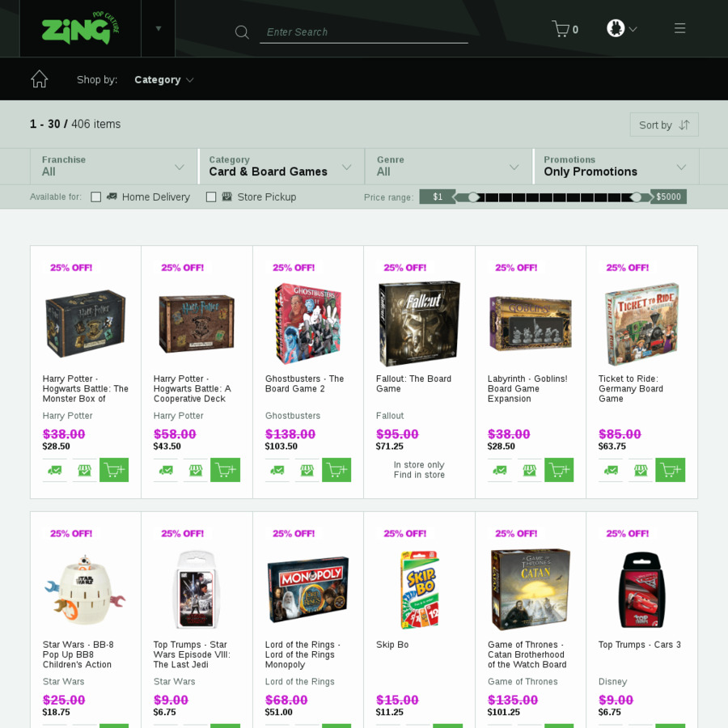Viewport: 728px width, 728px height.
Task: Enable the Home Delivery checkbox
Action: pyautogui.click(x=96, y=197)
